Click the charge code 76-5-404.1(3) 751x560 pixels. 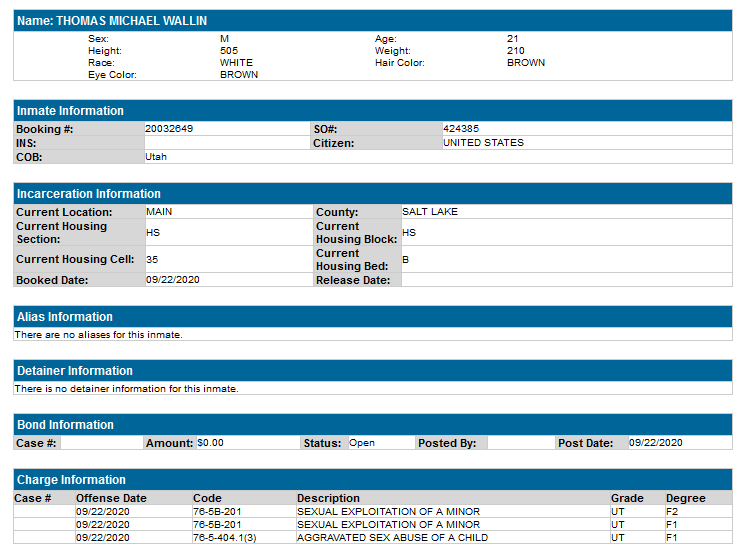225,537
